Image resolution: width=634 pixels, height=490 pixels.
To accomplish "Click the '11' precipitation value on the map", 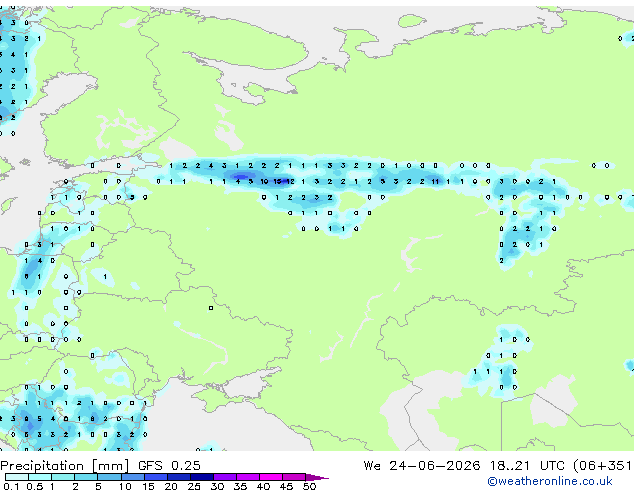I will click(435, 182).
